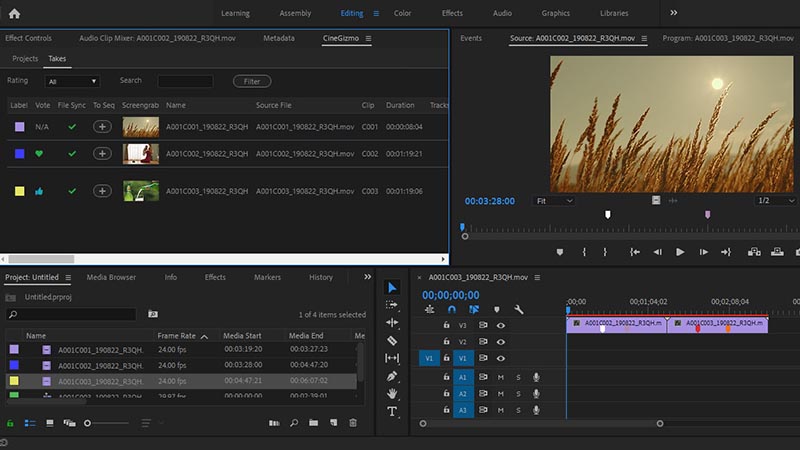Open the Project Untitled panel menu
This screenshot has height=450, width=800.
tap(68, 278)
